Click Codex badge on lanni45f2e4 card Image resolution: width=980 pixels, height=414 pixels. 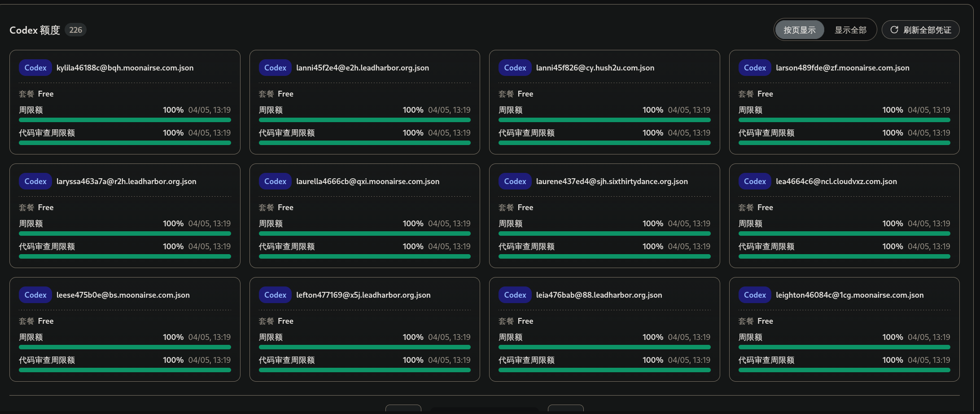[x=275, y=68]
